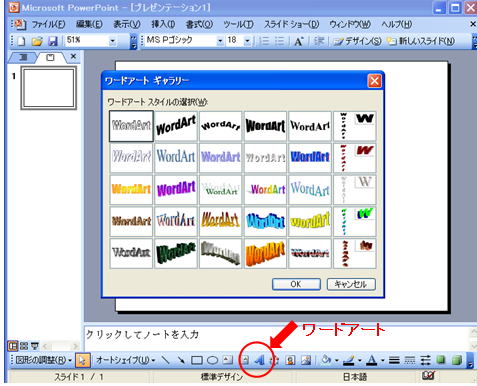Expand the zoom percentage dropdown

112,41
